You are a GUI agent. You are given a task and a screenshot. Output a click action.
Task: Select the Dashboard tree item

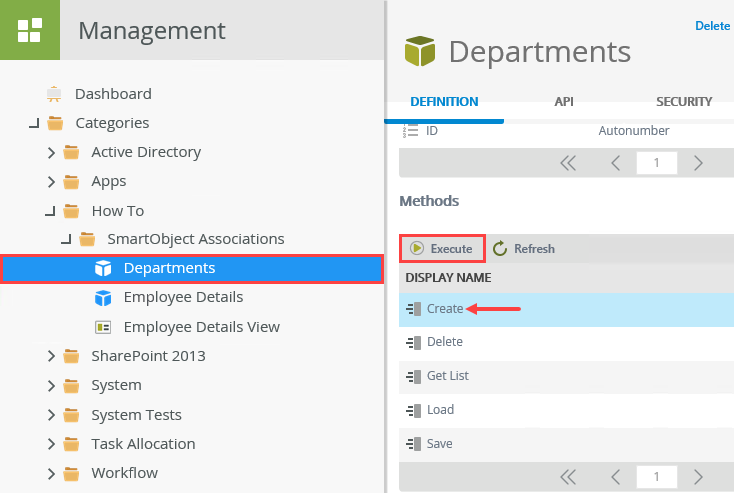click(x=113, y=94)
